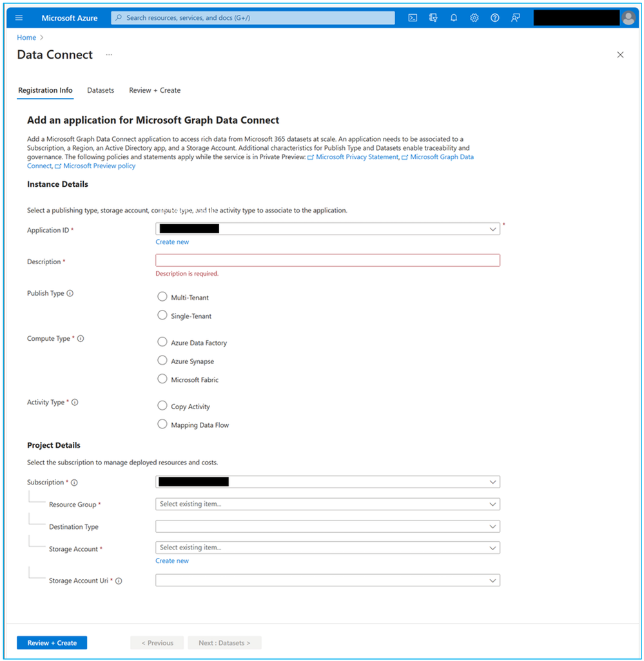Image resolution: width=644 pixels, height=661 pixels.
Task: Select the Single-Tenant publish type
Action: [162, 315]
